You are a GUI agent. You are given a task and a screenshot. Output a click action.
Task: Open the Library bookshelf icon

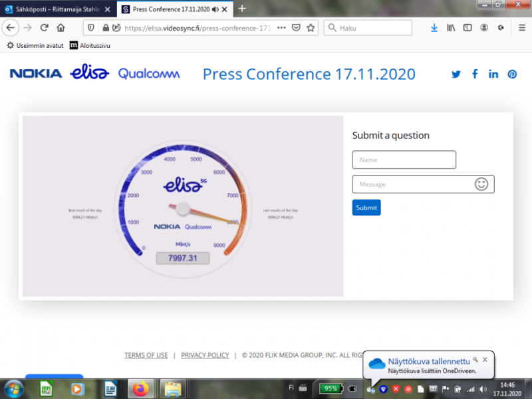(x=451, y=28)
